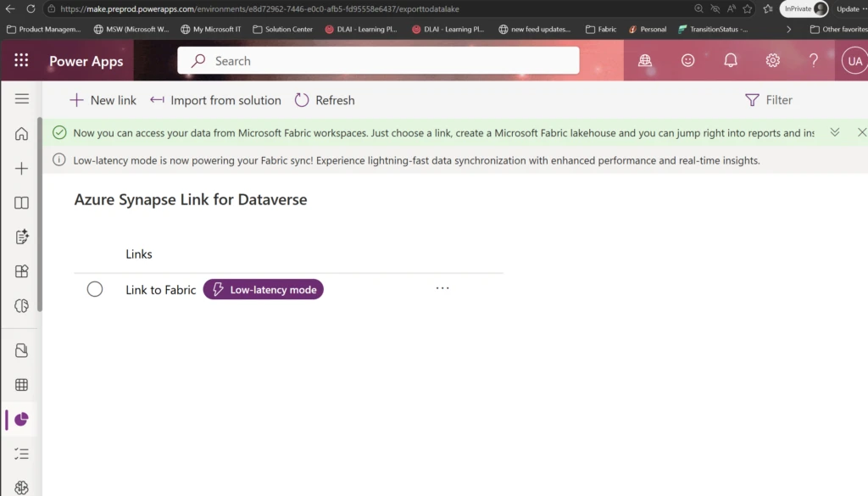
Task: Open the Plans icon in sidebar
Action: pos(21,237)
